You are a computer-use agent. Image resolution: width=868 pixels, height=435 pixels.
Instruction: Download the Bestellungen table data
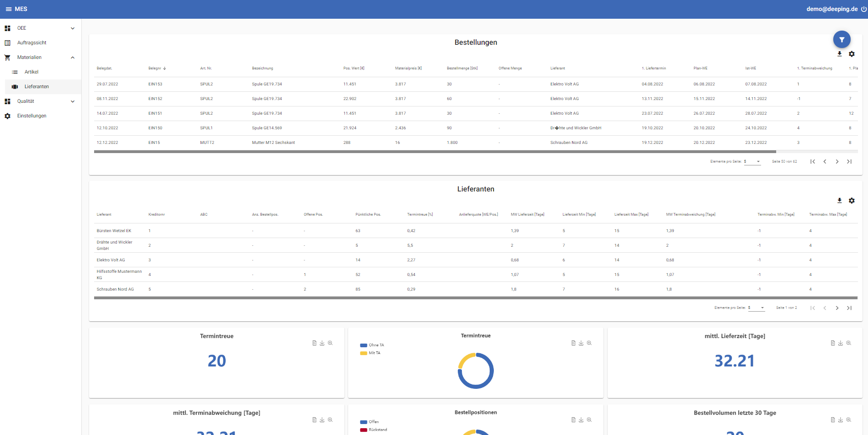[x=840, y=54]
